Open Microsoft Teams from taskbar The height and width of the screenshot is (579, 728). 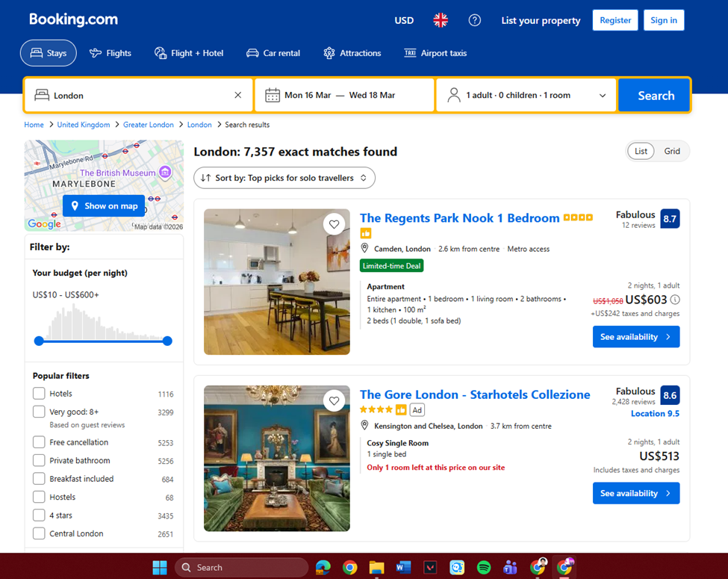(x=510, y=567)
